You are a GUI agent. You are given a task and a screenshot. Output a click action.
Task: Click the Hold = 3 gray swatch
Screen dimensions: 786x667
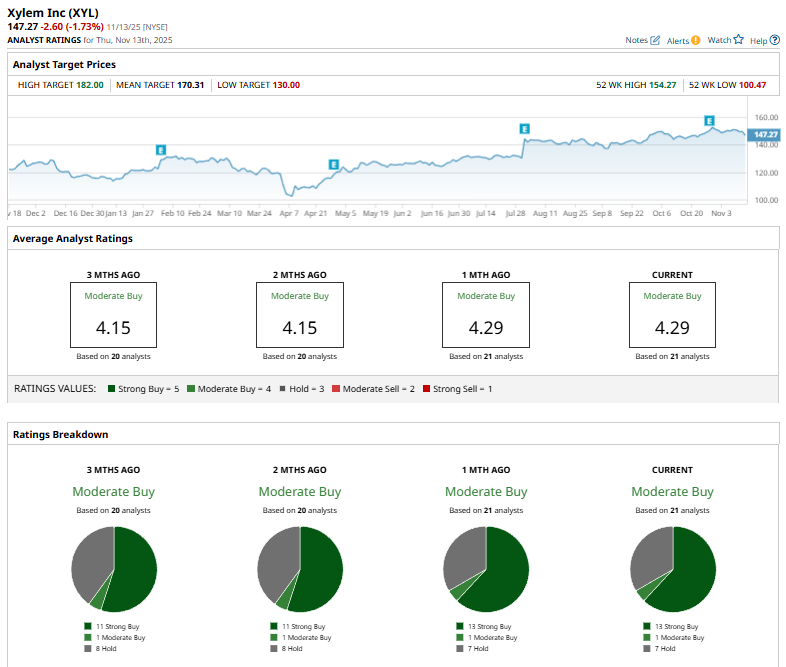(284, 388)
